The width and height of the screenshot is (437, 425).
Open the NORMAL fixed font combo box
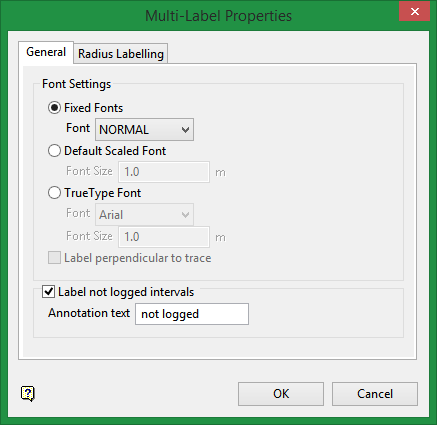[x=144, y=129]
